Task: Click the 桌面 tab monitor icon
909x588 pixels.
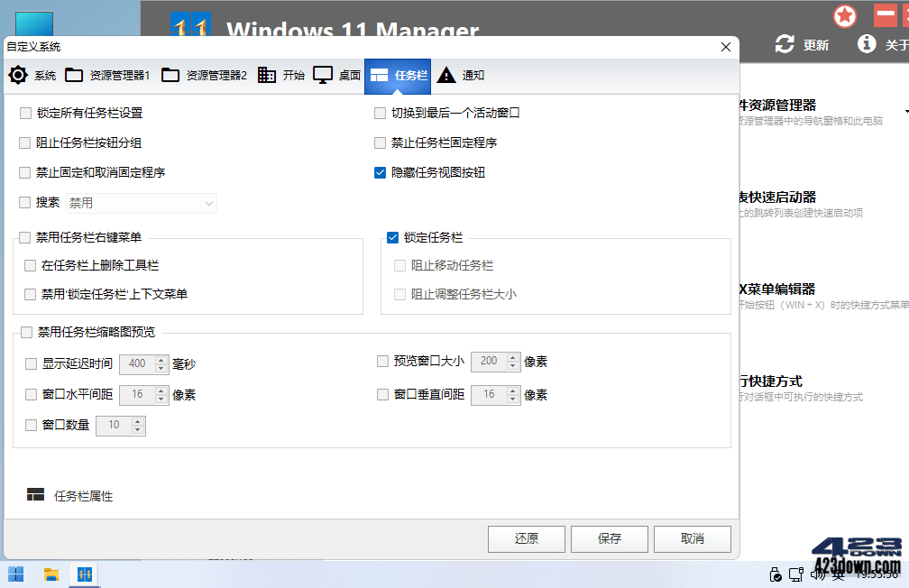Action: tap(321, 76)
